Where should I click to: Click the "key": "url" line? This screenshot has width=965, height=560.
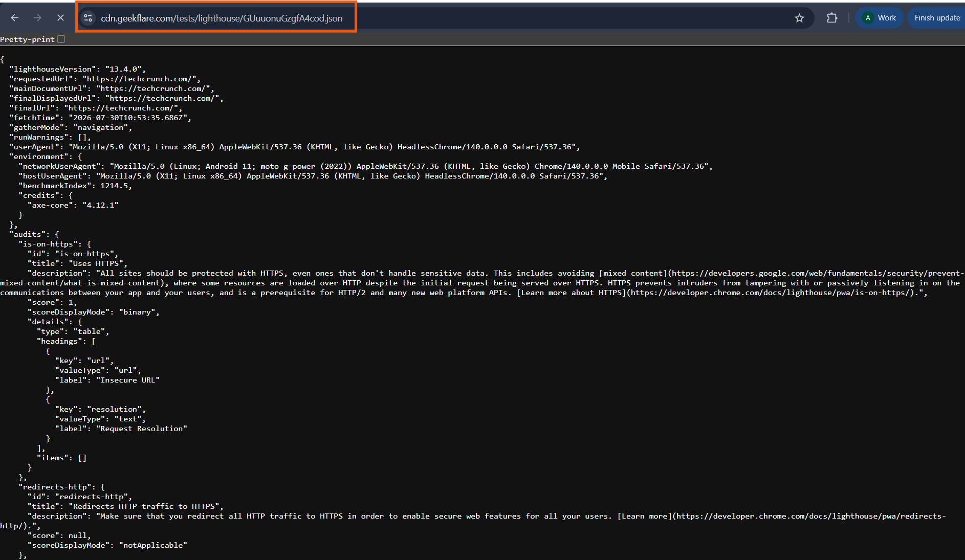pyautogui.click(x=84, y=361)
